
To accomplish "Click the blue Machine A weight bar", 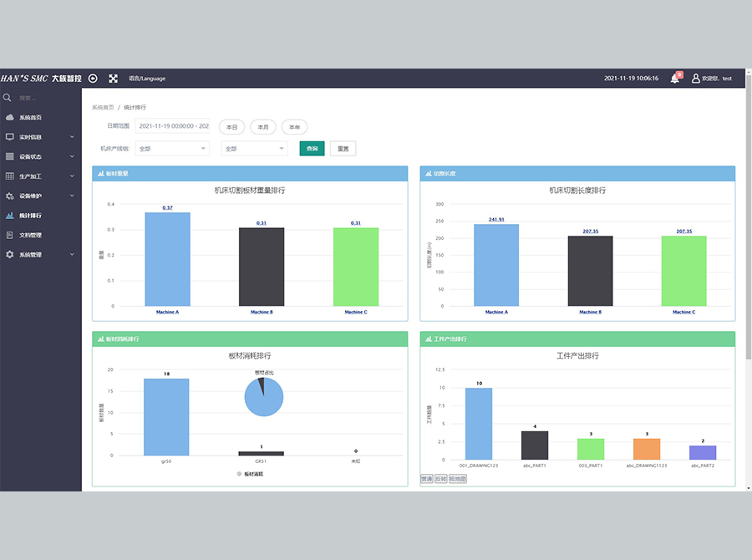I will 167,259.
